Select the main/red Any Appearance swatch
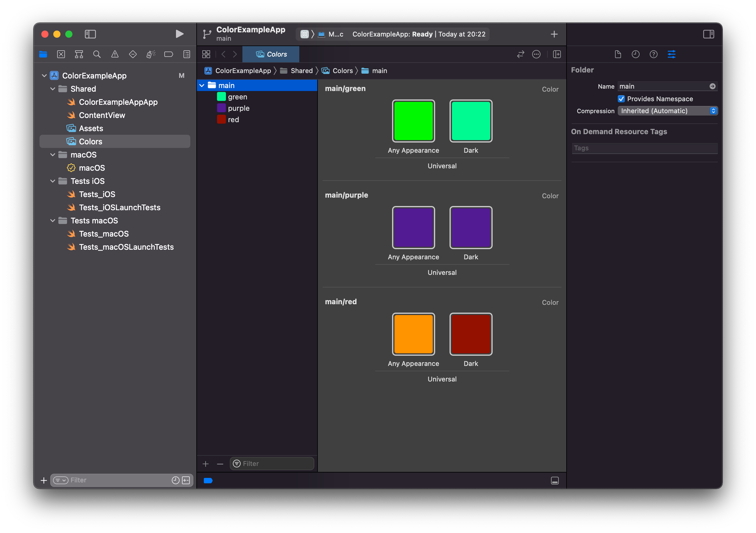This screenshot has width=756, height=533. (413, 334)
